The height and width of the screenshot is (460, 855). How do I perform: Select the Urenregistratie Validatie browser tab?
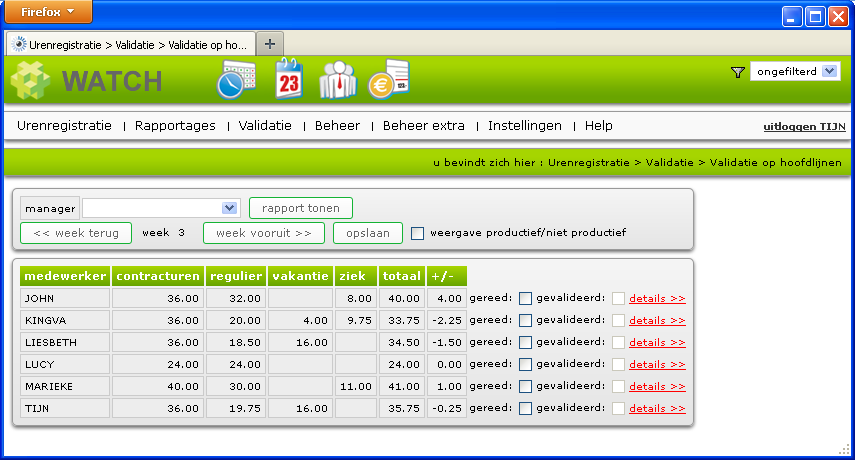point(131,44)
